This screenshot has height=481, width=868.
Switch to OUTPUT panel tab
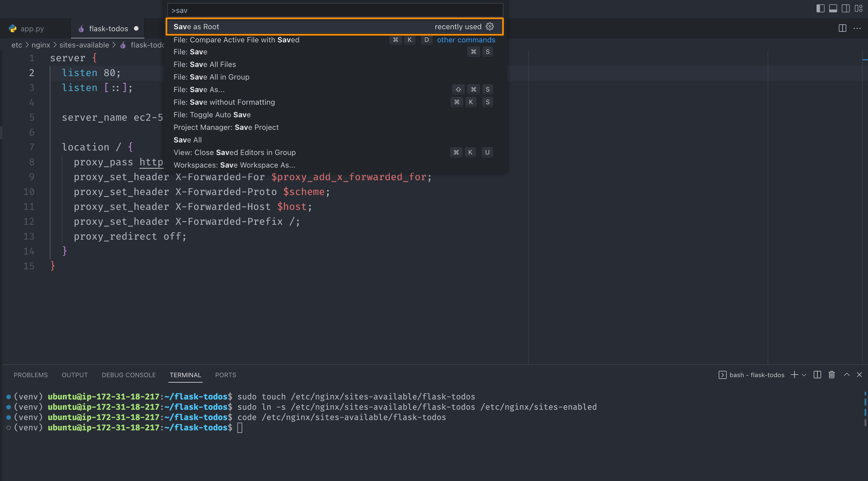tap(75, 375)
